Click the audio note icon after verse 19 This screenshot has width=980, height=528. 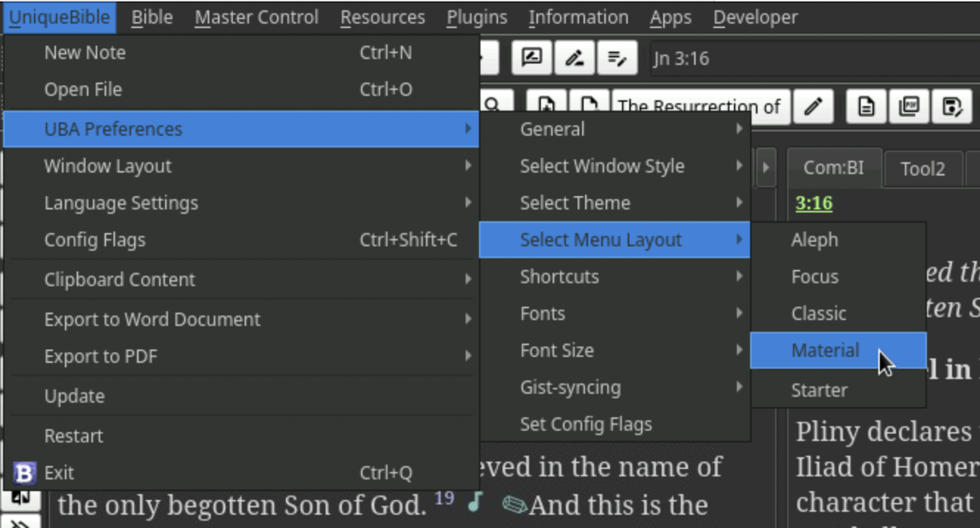pyautogui.click(x=476, y=501)
